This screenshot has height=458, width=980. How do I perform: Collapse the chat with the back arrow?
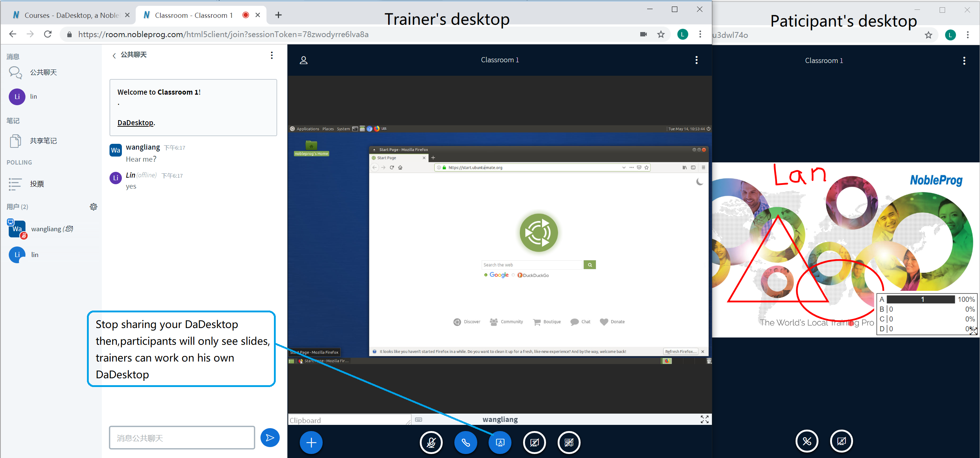pos(114,56)
